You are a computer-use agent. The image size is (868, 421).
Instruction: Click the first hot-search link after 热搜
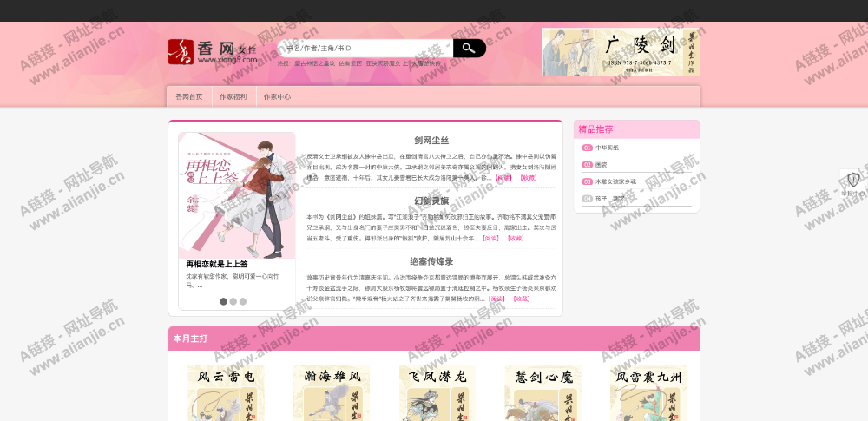pyautogui.click(x=314, y=63)
